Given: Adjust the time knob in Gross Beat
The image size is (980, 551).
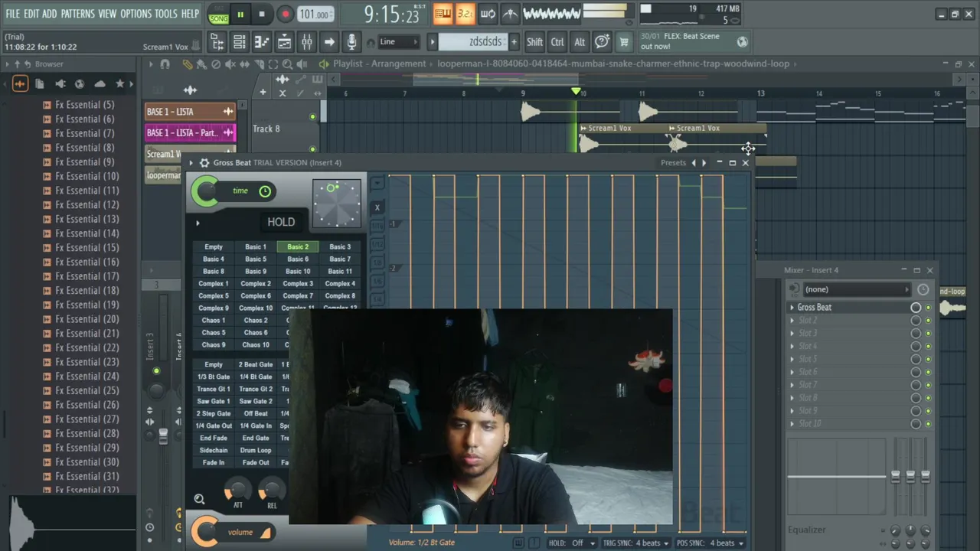Looking at the screenshot, I should pyautogui.click(x=205, y=191).
